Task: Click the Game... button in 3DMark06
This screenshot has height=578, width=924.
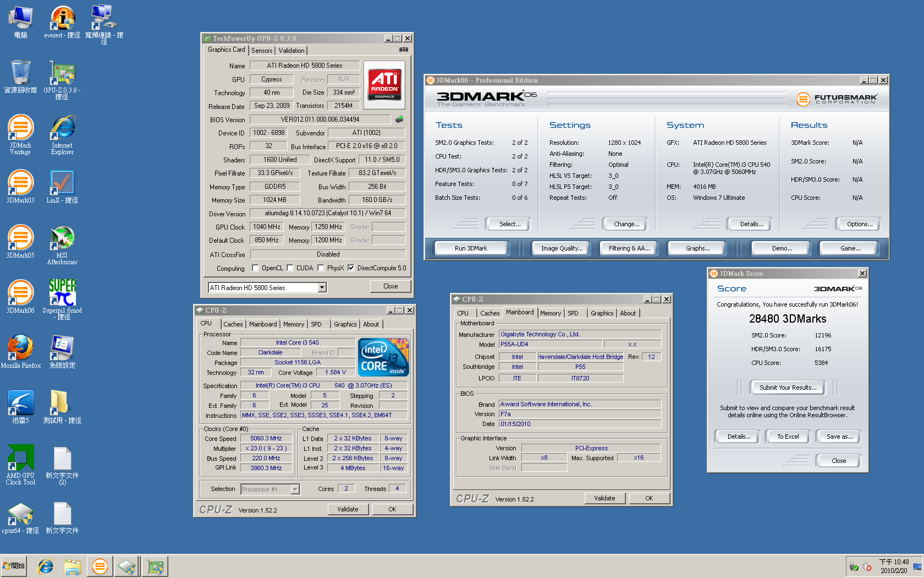Action: tap(850, 248)
